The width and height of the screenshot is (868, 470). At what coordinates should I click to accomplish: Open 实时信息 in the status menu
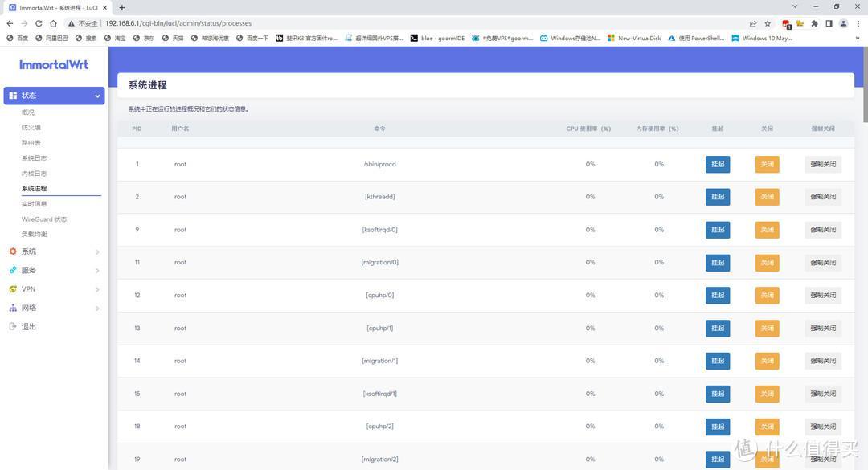tap(35, 204)
